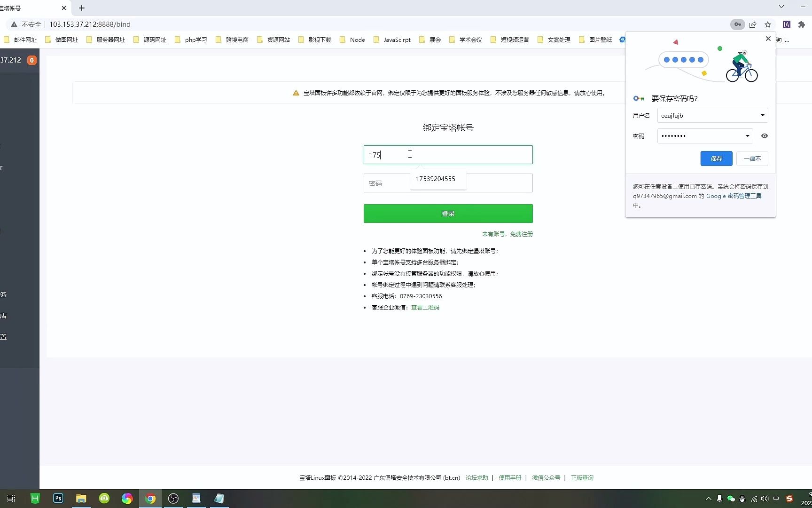Open Sogou input method tray icon
Viewport: 812px width, 508px height.
pyautogui.click(x=789, y=499)
